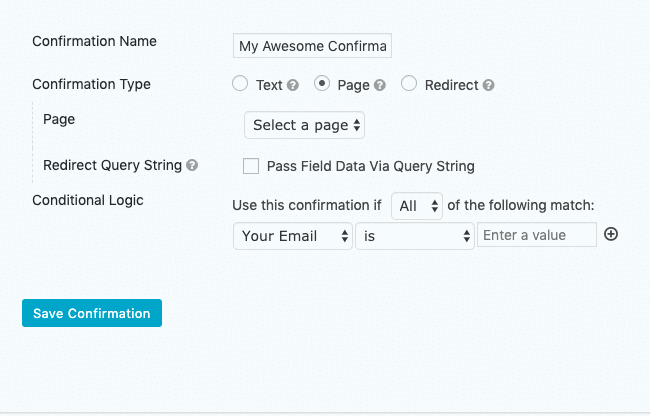Viewport: 650px width, 416px height.
Task: Open help tooltip next to Redirect option
Action: click(489, 85)
